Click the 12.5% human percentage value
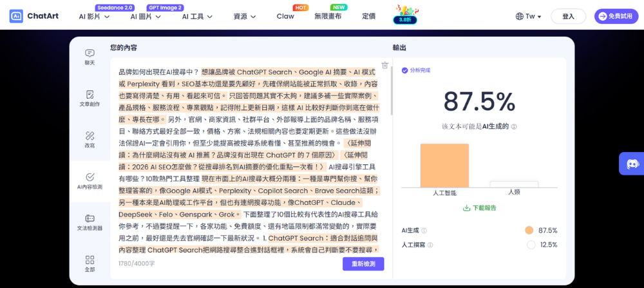The image size is (644, 288). coord(549,245)
